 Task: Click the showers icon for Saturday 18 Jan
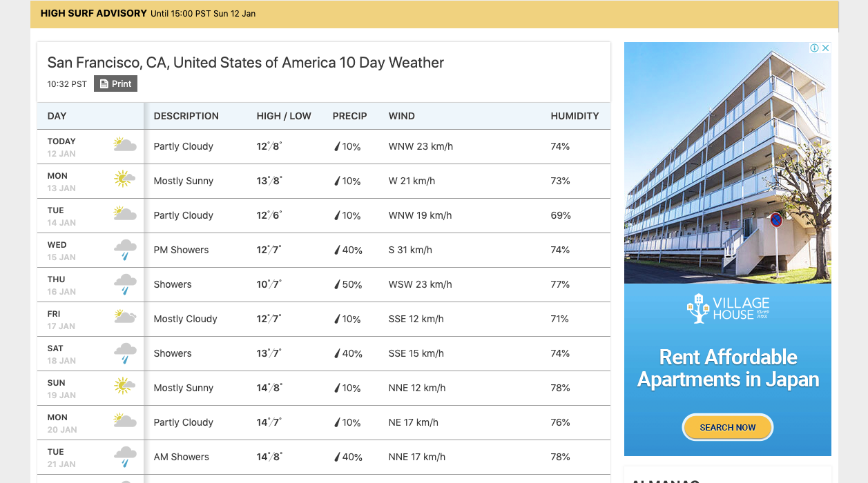tap(125, 353)
